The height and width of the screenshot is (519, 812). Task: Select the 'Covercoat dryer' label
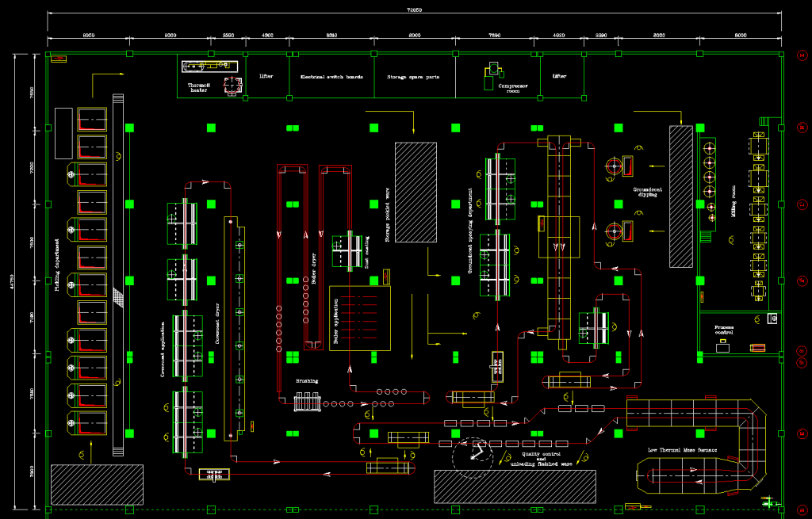pyautogui.click(x=214, y=319)
